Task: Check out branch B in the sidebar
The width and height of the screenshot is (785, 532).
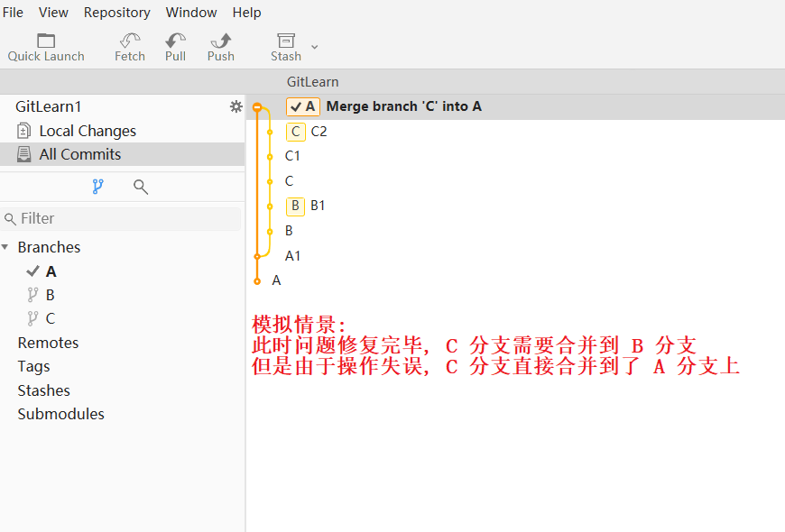Action: click(51, 294)
